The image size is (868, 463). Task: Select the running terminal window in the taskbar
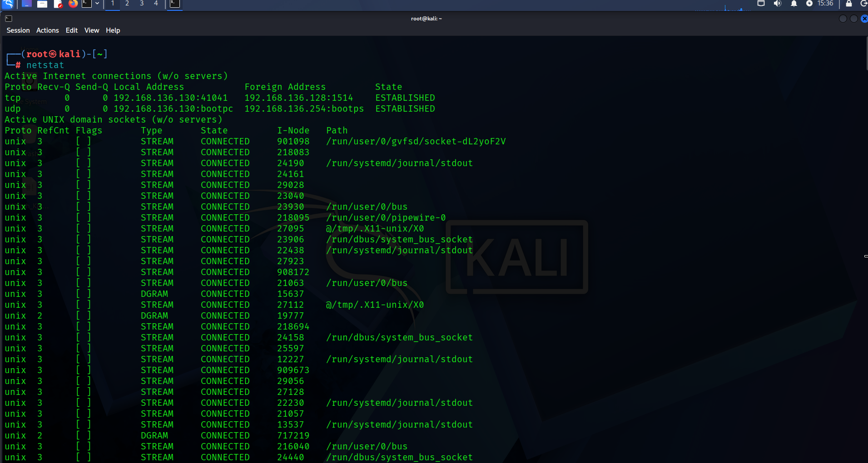pyautogui.click(x=175, y=4)
